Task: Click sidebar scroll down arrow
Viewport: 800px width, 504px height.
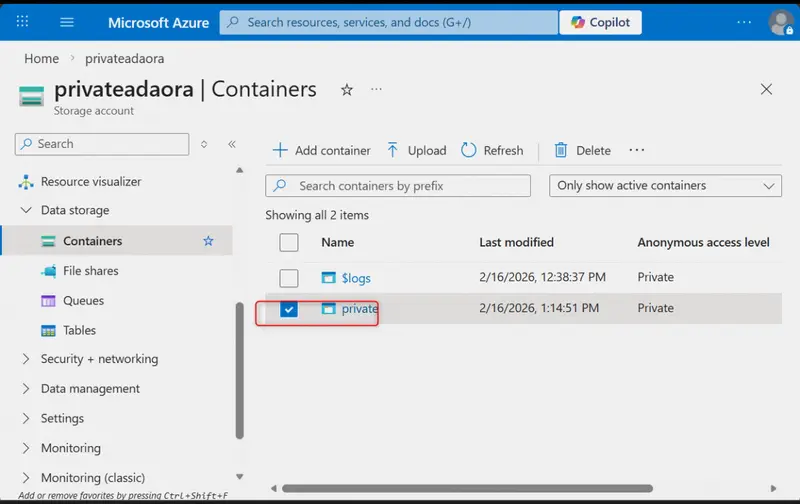Action: point(239,477)
